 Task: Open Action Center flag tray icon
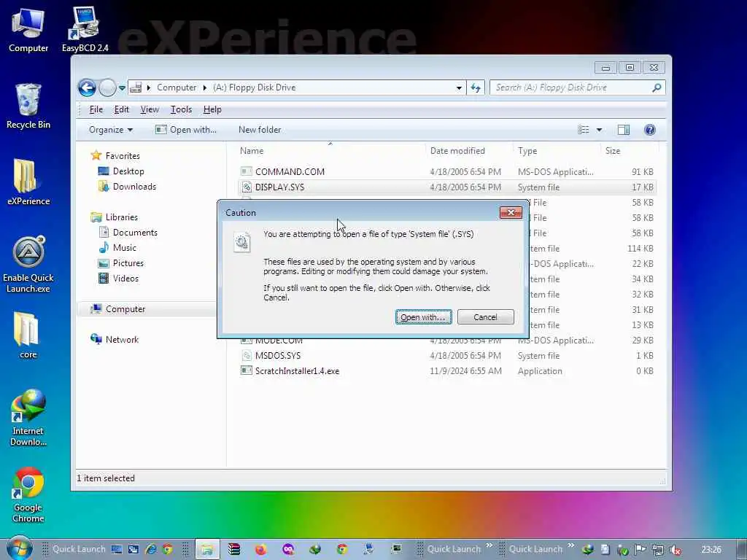(x=640, y=550)
